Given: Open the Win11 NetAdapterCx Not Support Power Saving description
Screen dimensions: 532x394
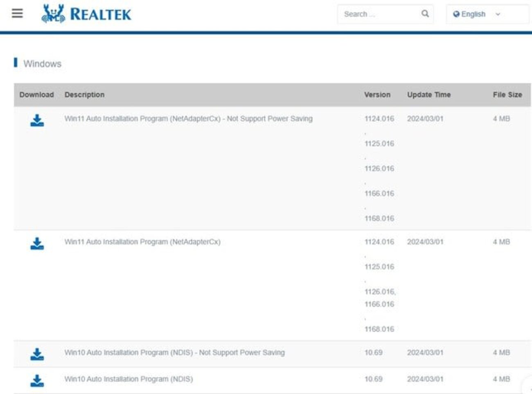Looking at the screenshot, I should [188, 118].
